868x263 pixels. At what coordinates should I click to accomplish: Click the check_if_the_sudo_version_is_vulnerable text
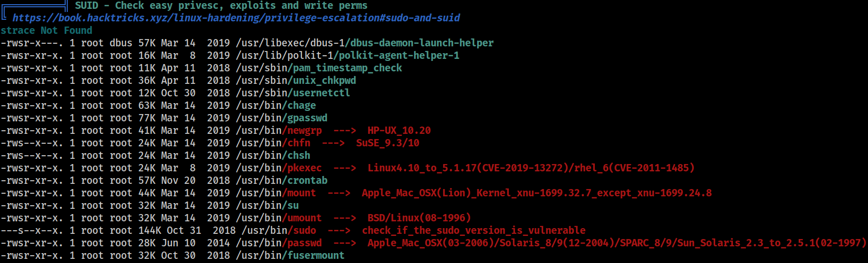tap(474, 230)
